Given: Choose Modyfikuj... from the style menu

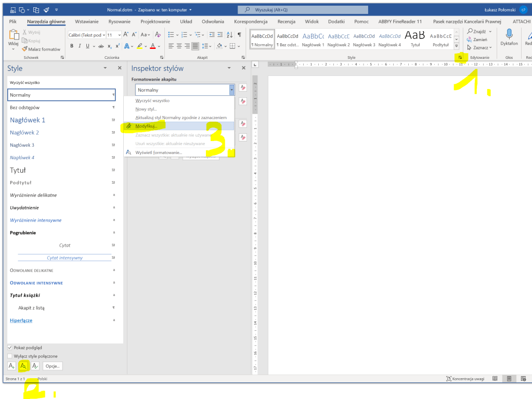Looking at the screenshot, I should click(146, 126).
